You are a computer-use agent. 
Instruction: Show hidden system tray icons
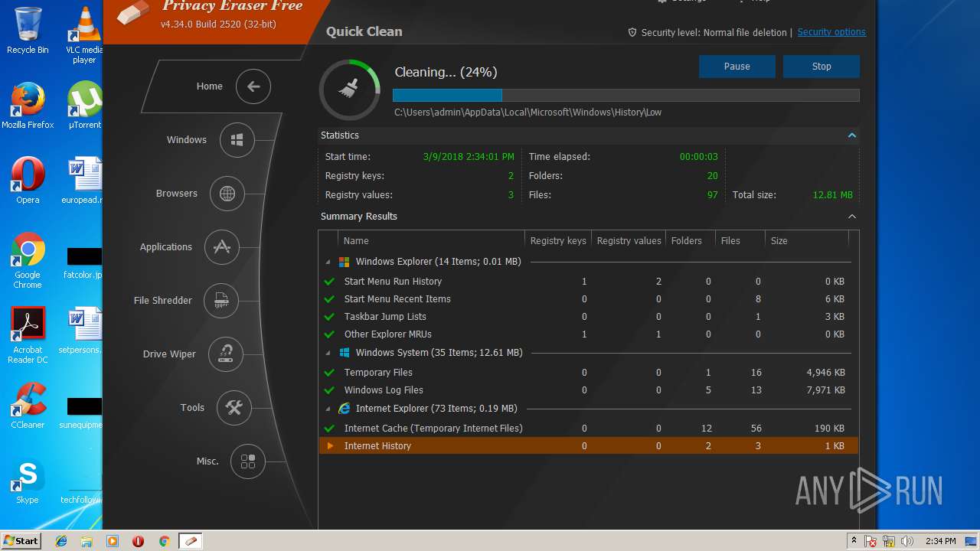853,541
